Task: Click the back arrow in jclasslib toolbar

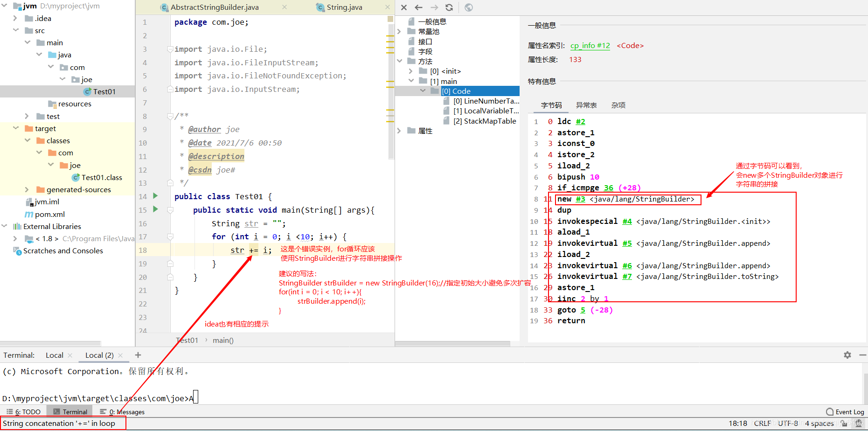Action: pyautogui.click(x=419, y=7)
